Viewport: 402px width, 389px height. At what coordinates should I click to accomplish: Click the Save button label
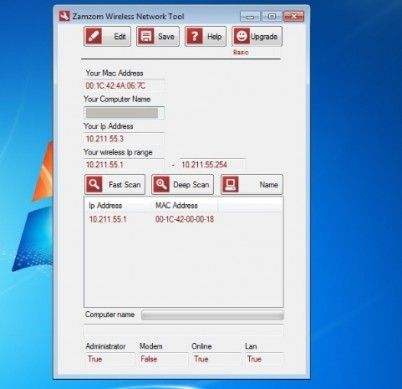point(166,36)
